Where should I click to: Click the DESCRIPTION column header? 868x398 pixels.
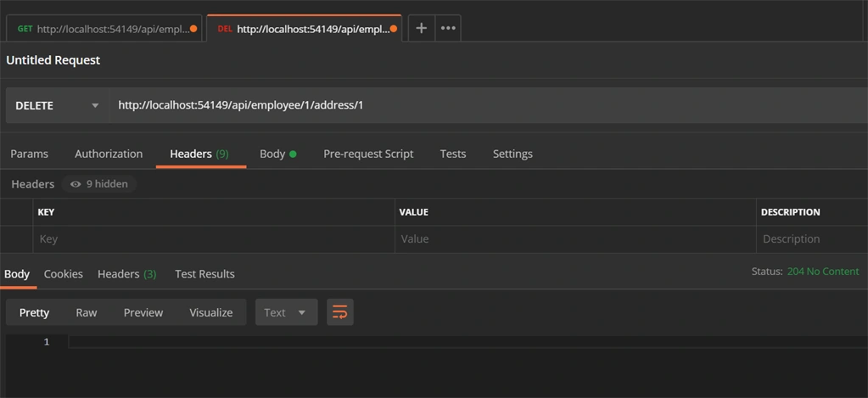pos(791,212)
